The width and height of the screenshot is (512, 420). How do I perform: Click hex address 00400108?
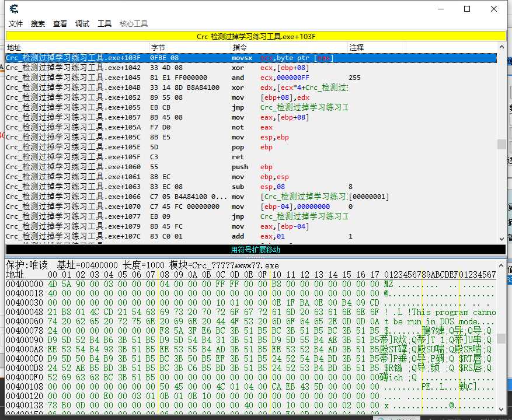pos(25,386)
